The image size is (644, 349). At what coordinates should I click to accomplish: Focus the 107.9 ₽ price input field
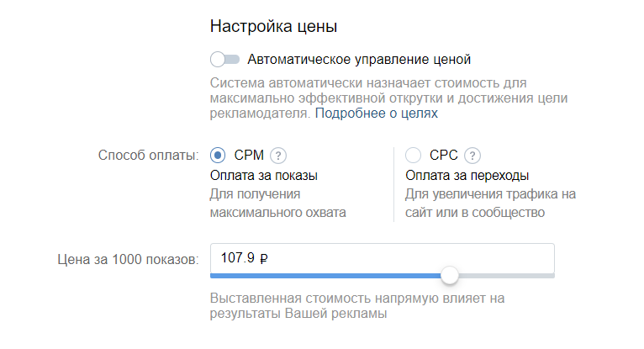click(382, 258)
